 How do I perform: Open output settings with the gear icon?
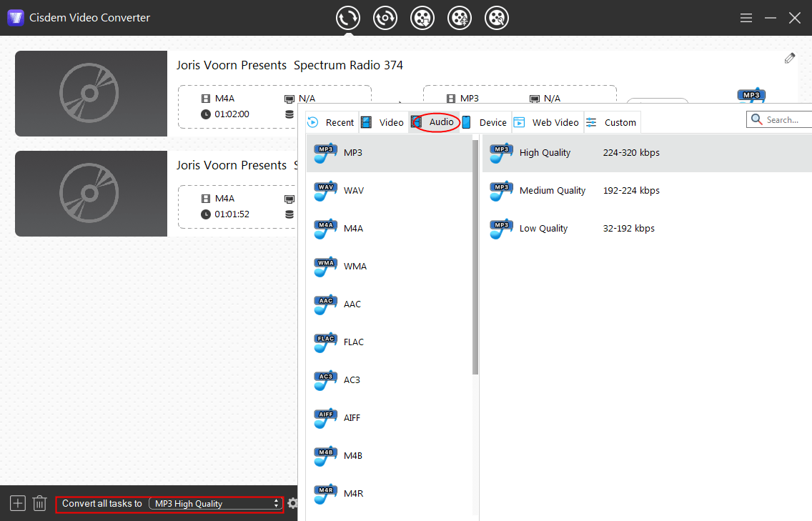click(293, 503)
